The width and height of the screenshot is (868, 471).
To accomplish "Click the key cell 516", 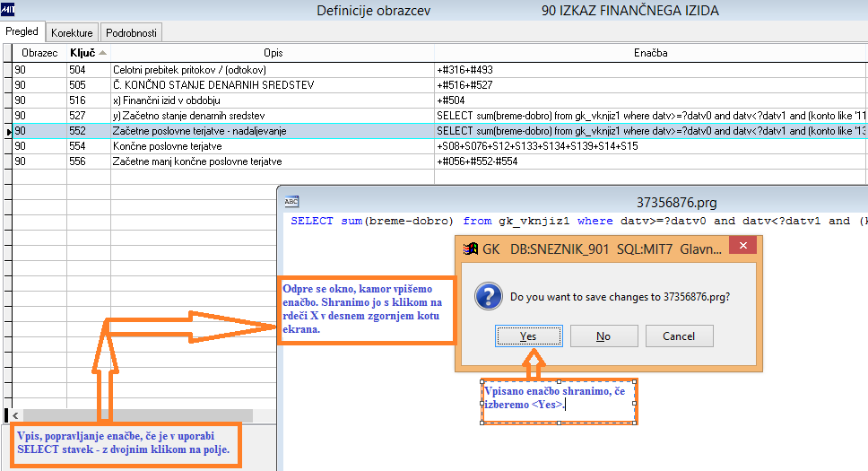I will click(x=89, y=100).
